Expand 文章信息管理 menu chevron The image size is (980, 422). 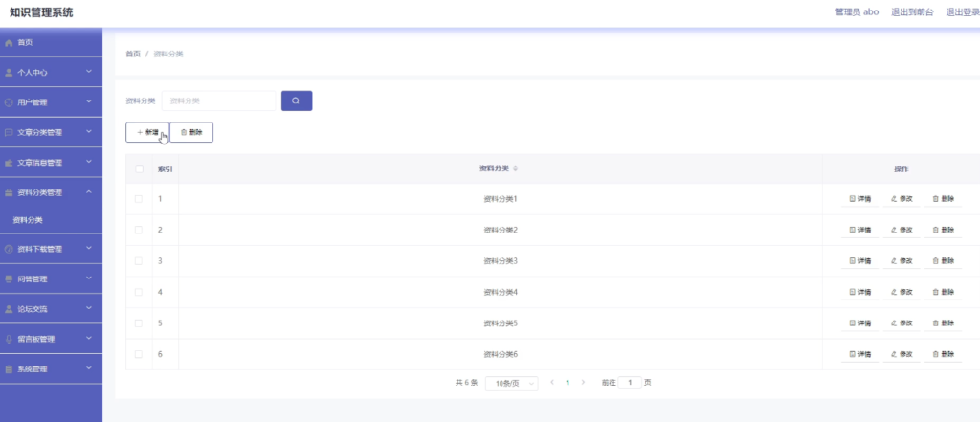pyautogui.click(x=89, y=162)
